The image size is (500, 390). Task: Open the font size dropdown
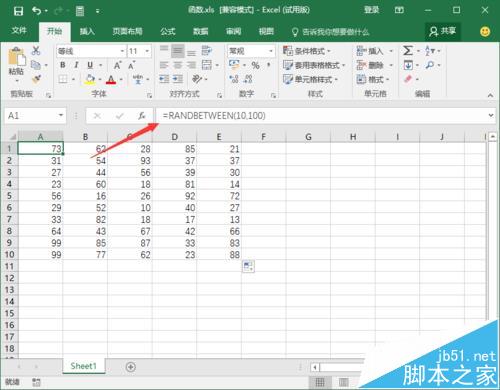coord(147,51)
